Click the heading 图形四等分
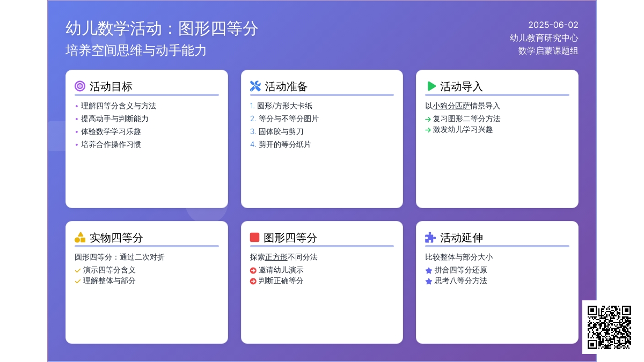The image size is (644, 362). point(291,238)
